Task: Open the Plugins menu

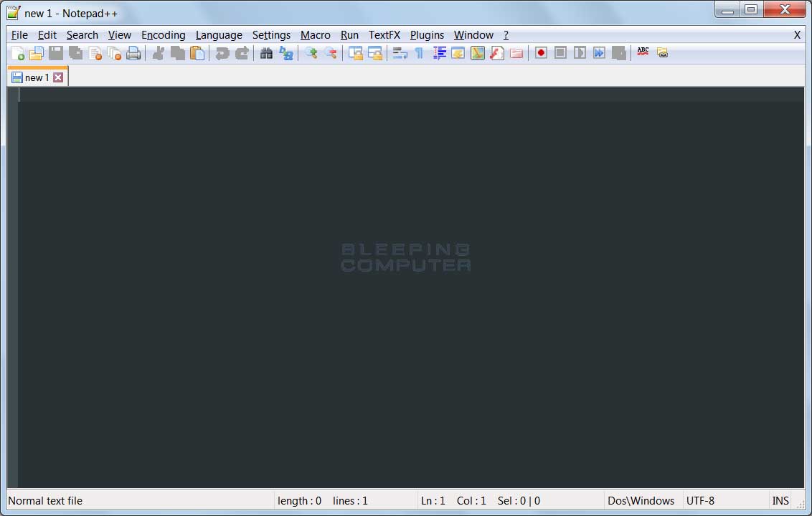Action: pos(428,35)
